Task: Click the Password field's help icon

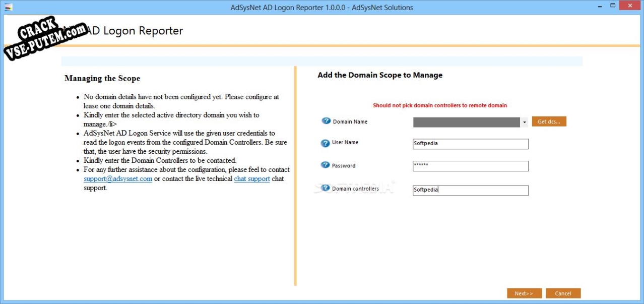Action: [x=325, y=165]
